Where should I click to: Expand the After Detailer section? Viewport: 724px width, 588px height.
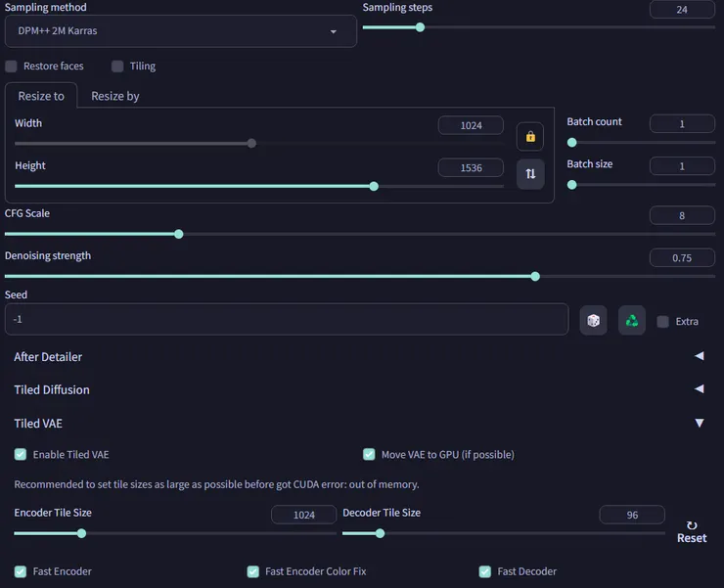tap(699, 357)
